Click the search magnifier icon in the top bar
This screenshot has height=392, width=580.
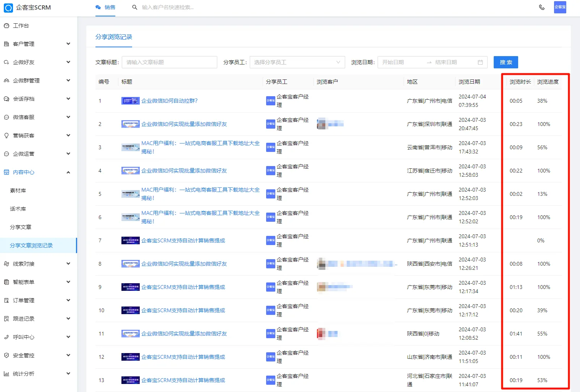coord(135,7)
